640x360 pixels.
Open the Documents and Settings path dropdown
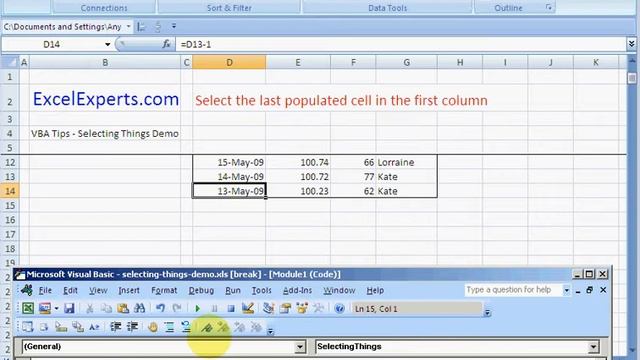128,27
